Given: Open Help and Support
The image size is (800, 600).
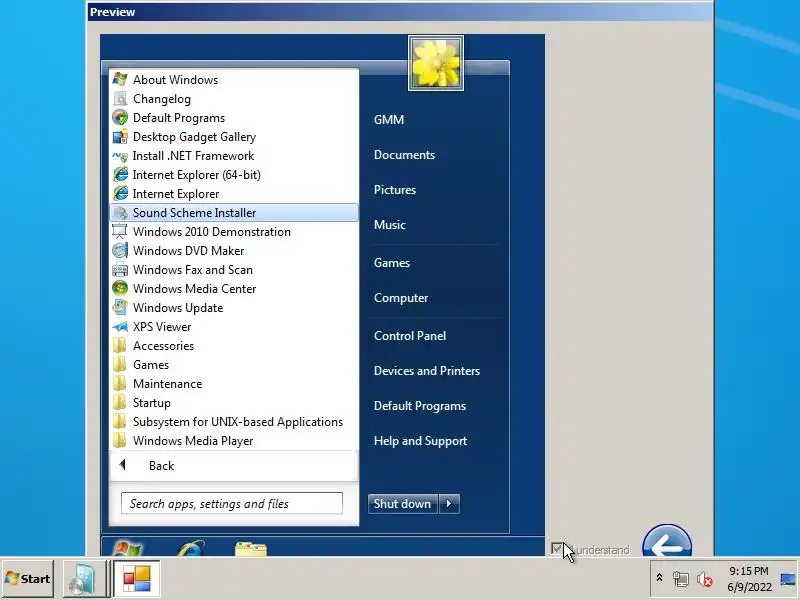Looking at the screenshot, I should (420, 441).
